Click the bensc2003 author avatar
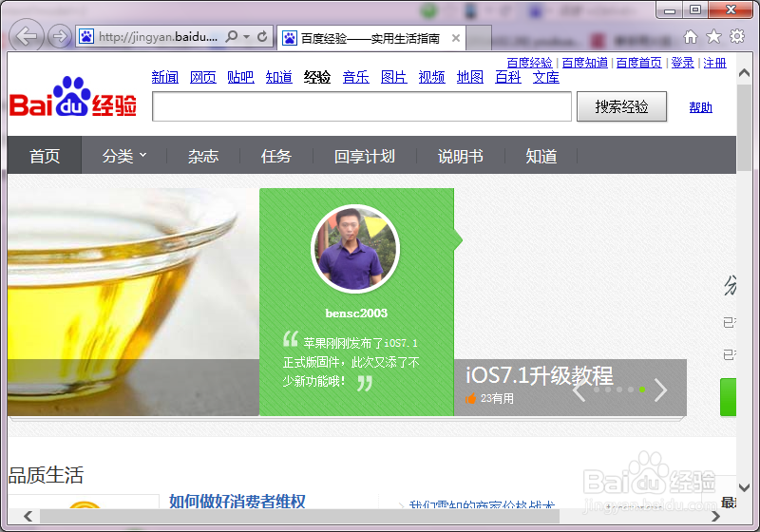 (x=355, y=249)
